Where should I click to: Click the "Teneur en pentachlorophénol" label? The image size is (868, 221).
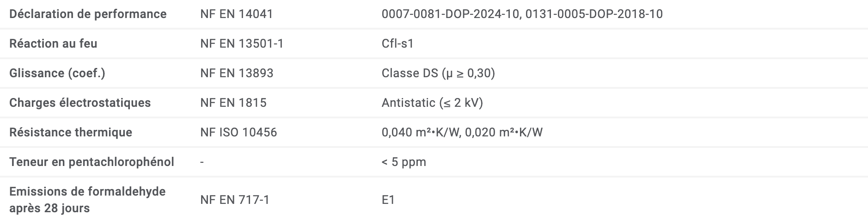click(92, 162)
